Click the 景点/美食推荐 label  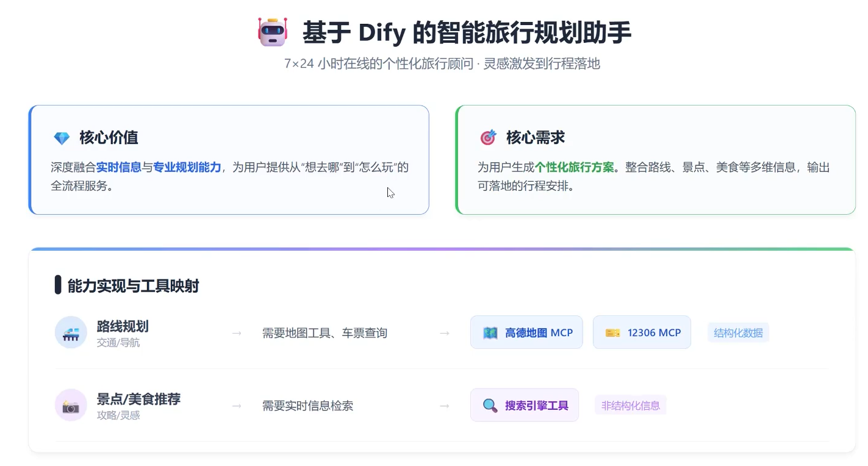coord(138,400)
